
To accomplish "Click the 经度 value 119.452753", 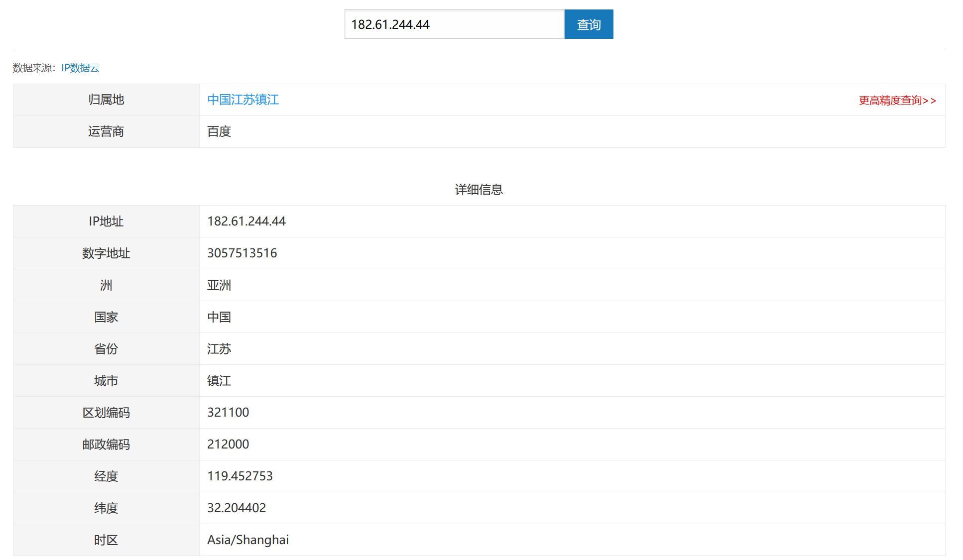I will coord(240,476).
